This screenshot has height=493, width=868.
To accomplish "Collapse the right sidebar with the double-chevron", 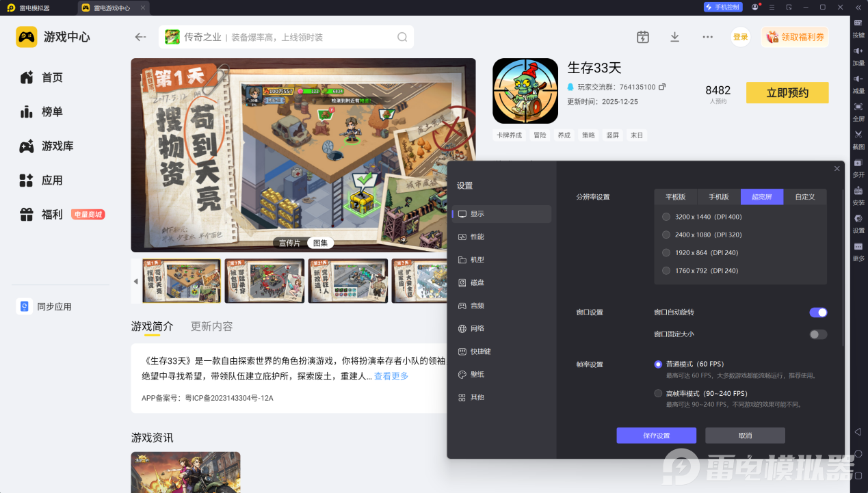I will pyautogui.click(x=858, y=8).
